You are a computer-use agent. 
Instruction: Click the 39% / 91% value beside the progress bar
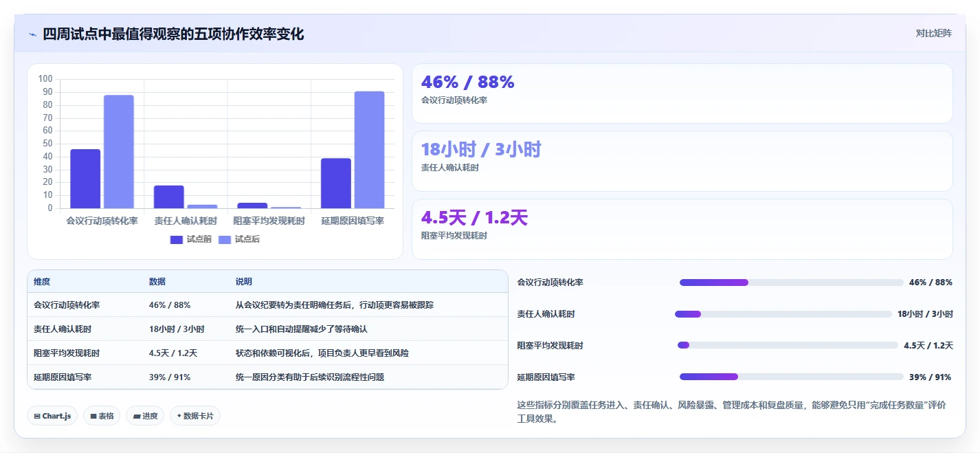point(931,377)
